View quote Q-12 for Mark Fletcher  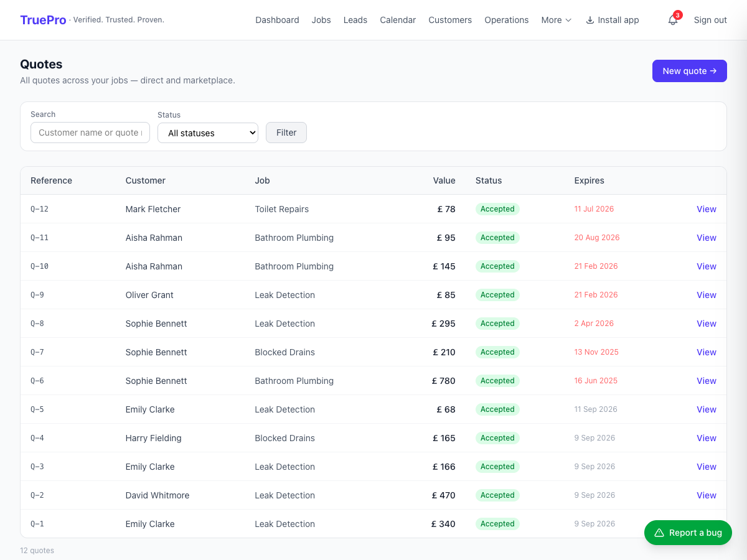[707, 209]
